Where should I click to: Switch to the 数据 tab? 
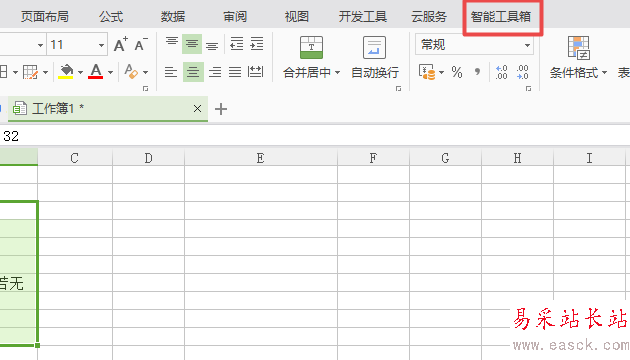(173, 16)
